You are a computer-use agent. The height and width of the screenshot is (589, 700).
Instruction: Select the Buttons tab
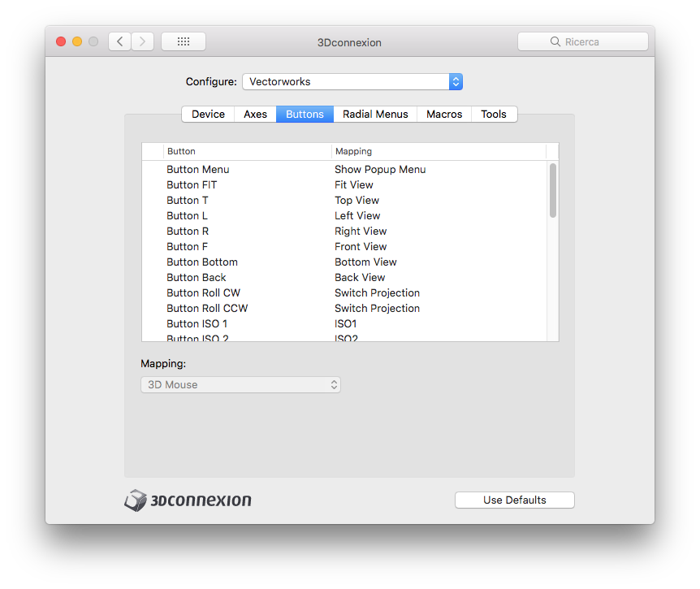pyautogui.click(x=305, y=115)
